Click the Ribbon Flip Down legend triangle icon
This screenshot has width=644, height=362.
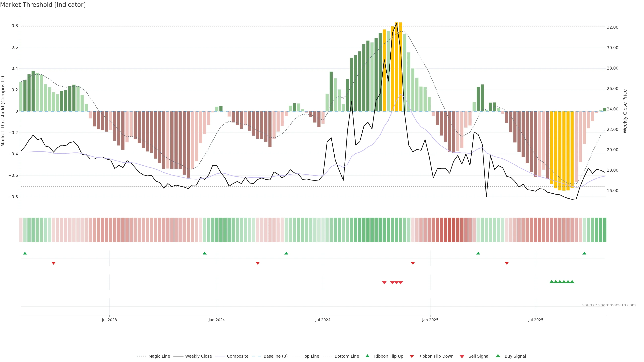(412, 356)
